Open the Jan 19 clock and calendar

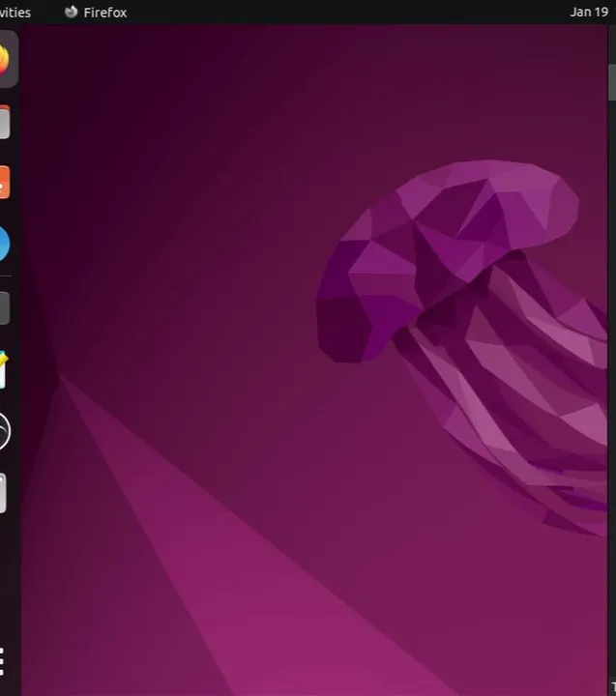point(589,12)
